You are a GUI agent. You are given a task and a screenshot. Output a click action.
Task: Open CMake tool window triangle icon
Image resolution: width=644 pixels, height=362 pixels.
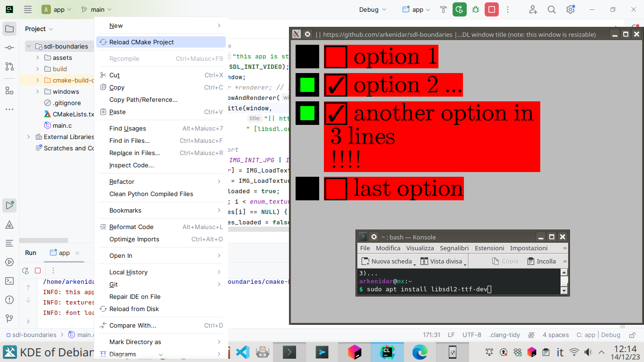(9, 224)
